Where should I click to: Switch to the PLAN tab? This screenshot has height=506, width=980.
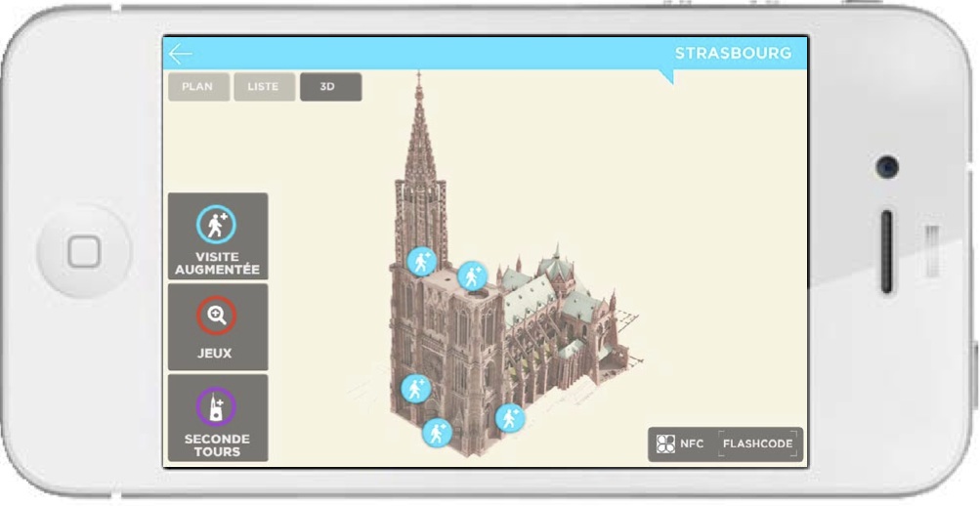[x=198, y=87]
